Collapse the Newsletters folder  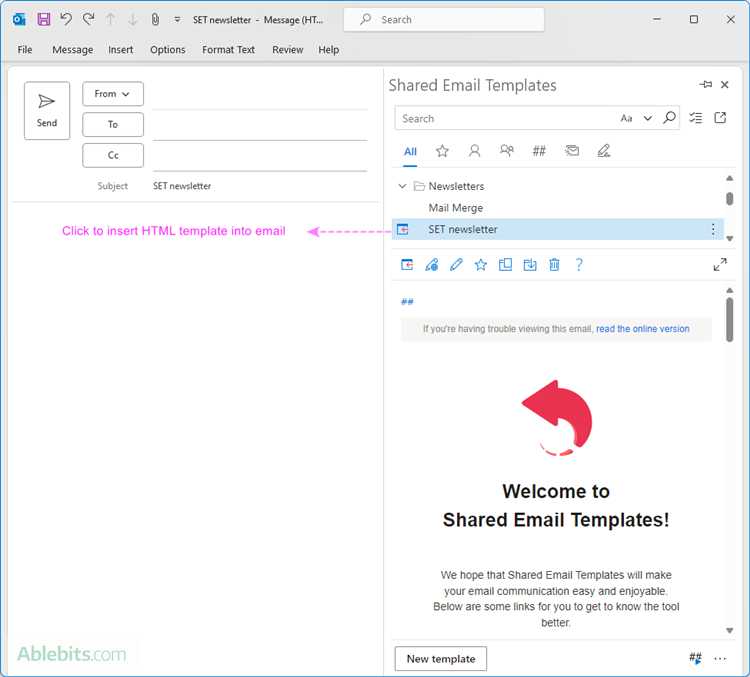(x=402, y=186)
